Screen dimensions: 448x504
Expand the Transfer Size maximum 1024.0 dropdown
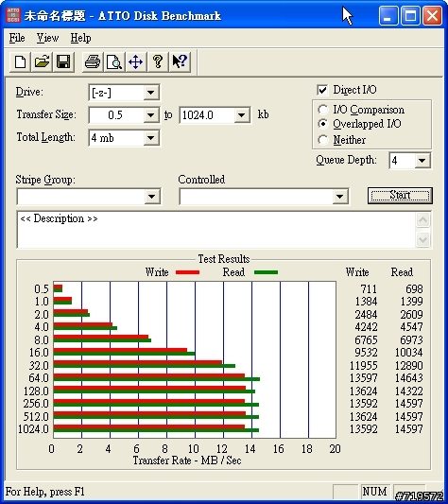(242, 115)
